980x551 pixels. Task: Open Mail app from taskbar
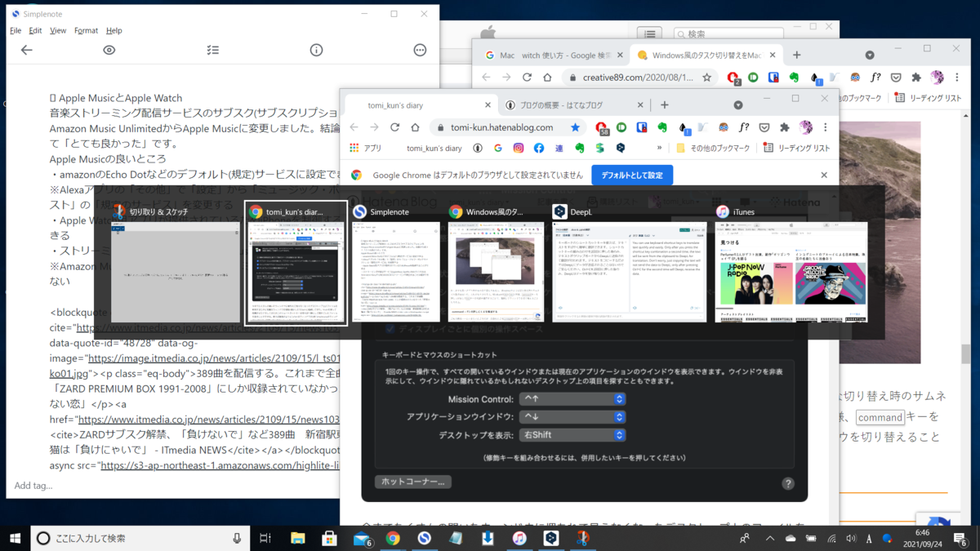pos(362,538)
